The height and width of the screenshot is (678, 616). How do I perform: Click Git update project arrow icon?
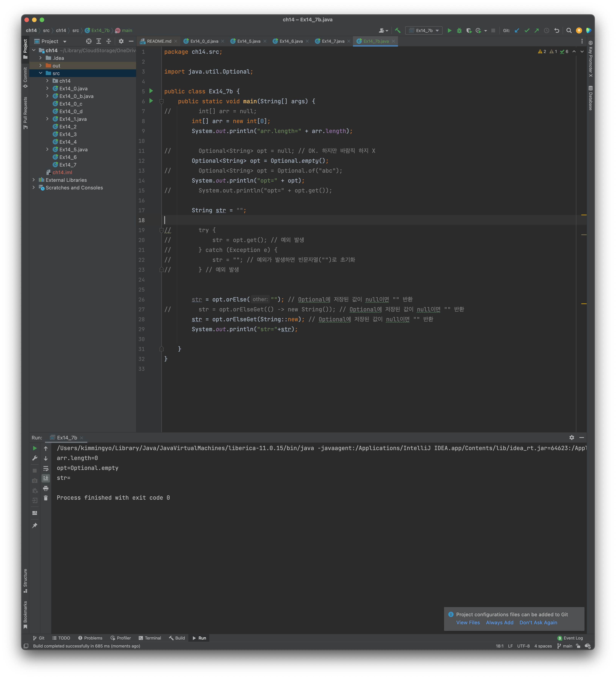[517, 31]
